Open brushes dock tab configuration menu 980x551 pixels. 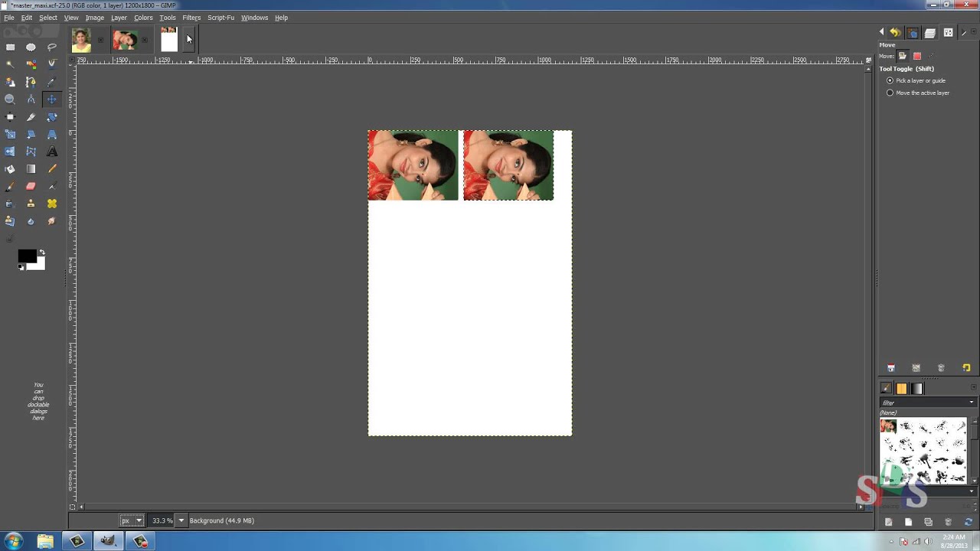[x=973, y=387]
